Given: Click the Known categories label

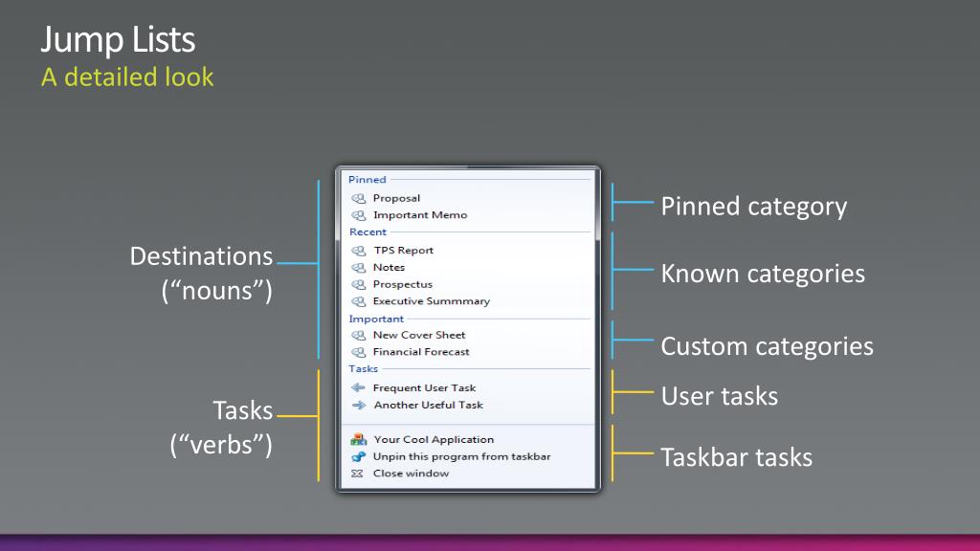Looking at the screenshot, I should coord(763,274).
